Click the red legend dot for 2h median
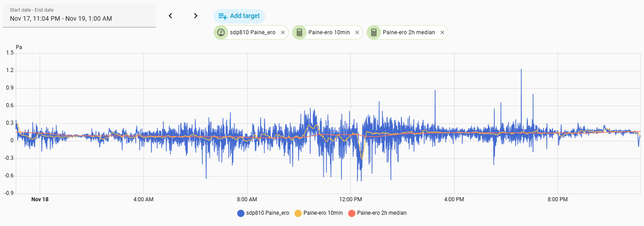 [x=352, y=213]
